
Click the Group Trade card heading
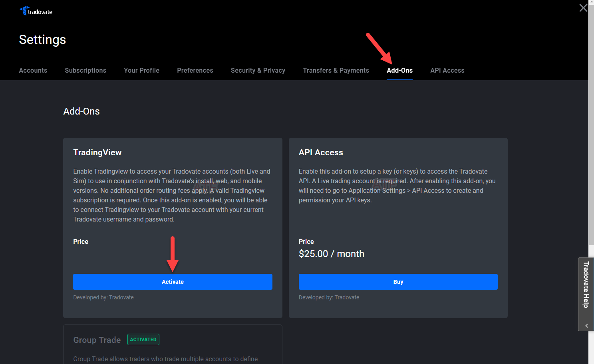(x=97, y=340)
